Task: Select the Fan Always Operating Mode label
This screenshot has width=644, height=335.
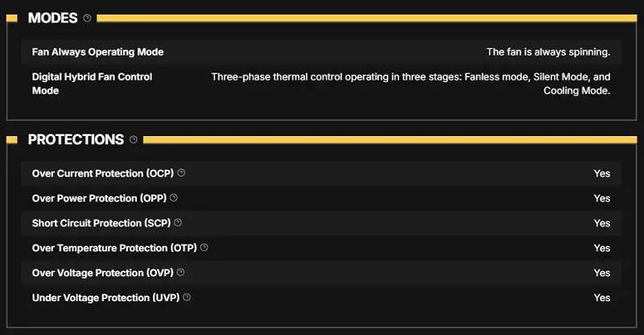Action: tap(97, 52)
